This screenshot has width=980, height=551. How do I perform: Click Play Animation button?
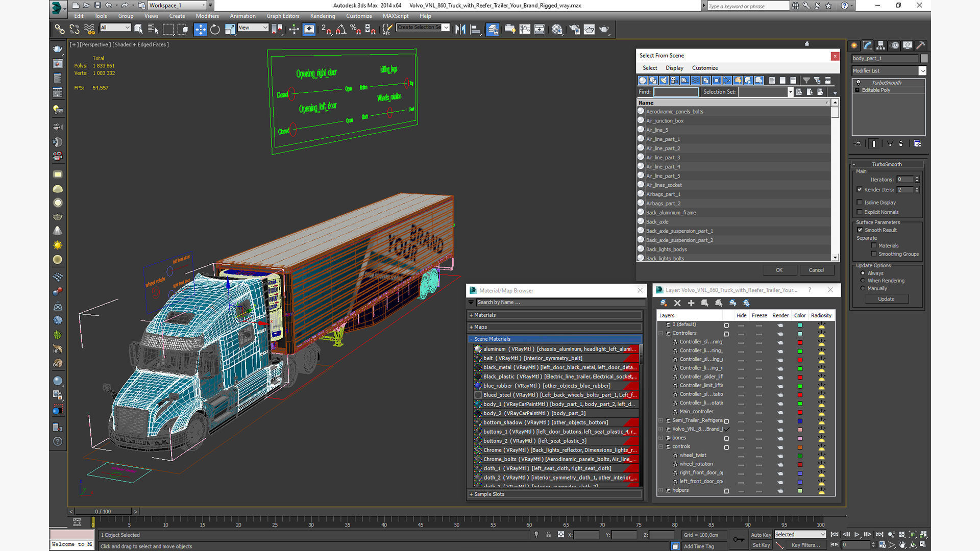point(857,534)
